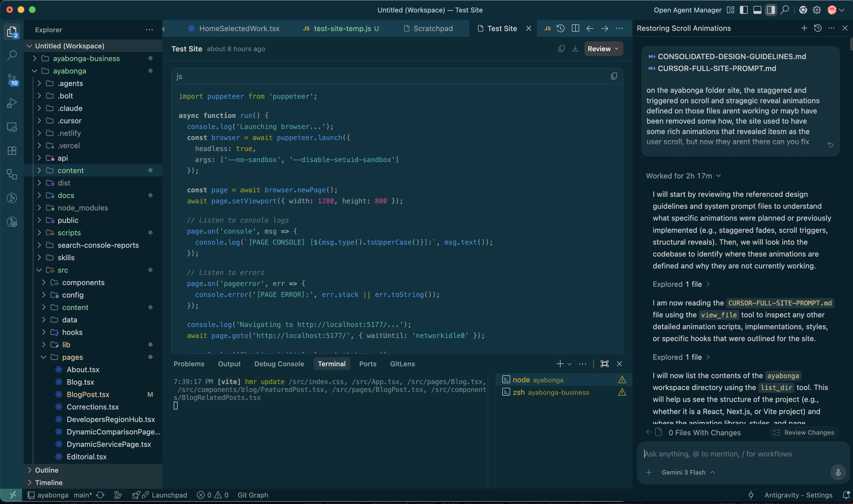Viewport: 853px width, 504px height.
Task: Download the Test Site document
Action: coord(575,49)
